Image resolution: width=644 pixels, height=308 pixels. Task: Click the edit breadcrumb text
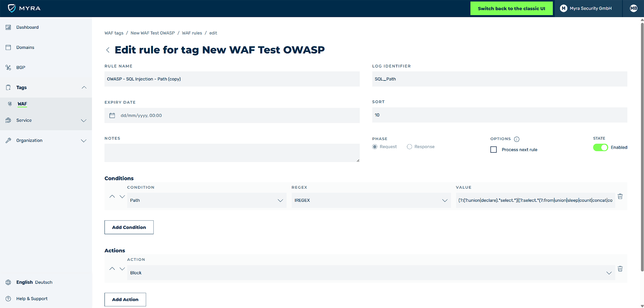[213, 33]
